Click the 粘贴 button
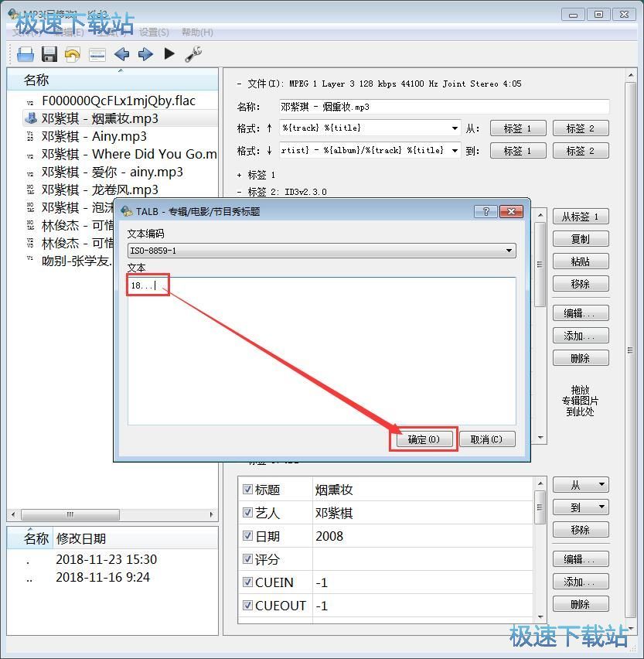Screen dimensions: 644x659 (x=581, y=261)
